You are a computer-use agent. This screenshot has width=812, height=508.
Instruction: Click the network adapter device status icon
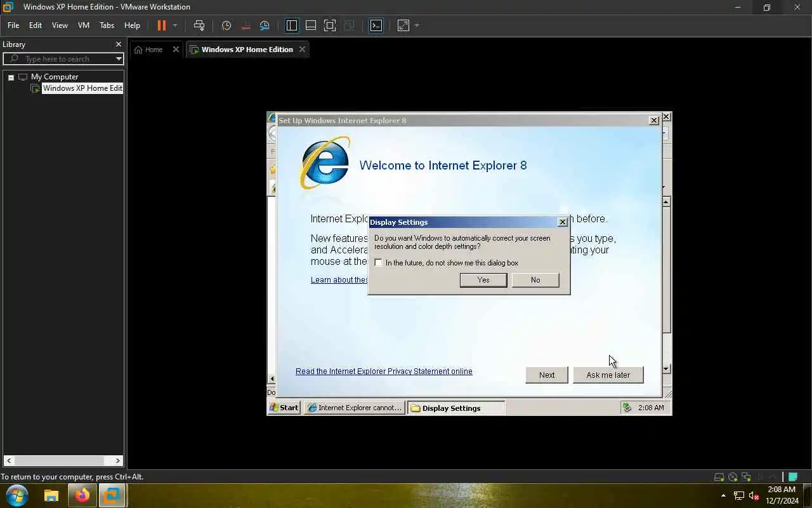click(x=746, y=477)
